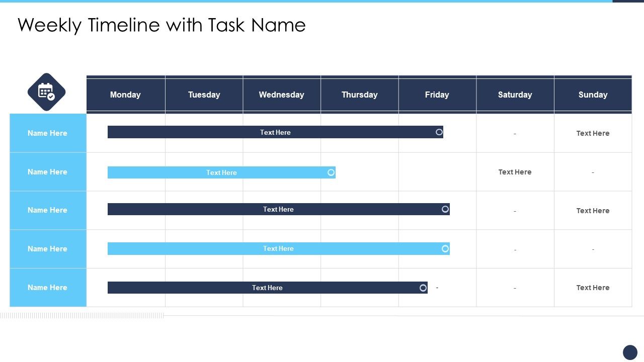Viewport: 644px width, 362px height.
Task: Select 'Name Here' cell in the second row
Action: [48, 172]
